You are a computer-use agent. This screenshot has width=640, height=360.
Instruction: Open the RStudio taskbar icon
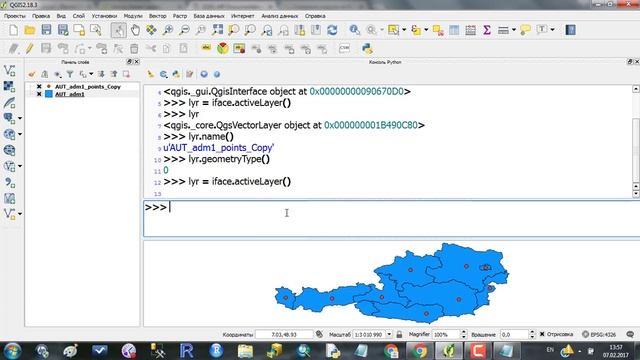coord(216,351)
